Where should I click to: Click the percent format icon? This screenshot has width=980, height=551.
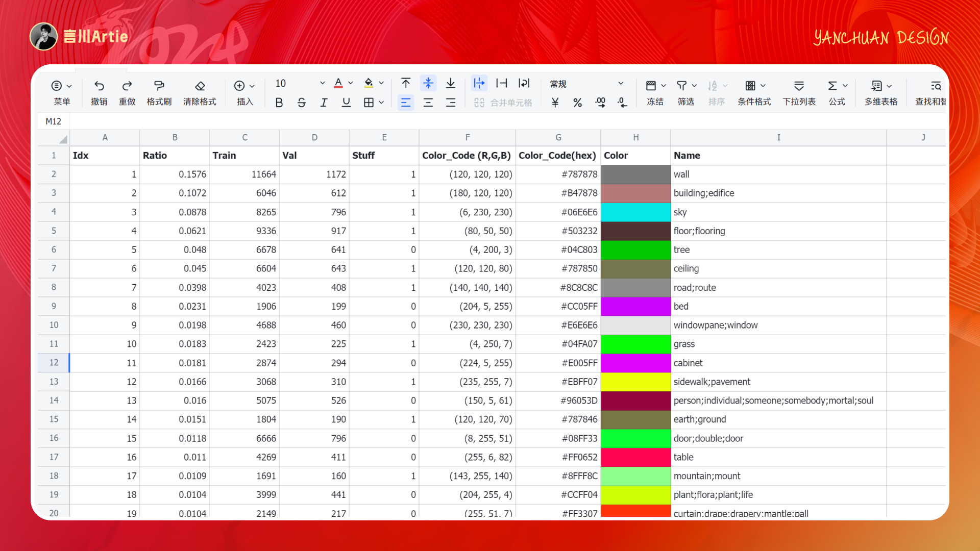(577, 103)
